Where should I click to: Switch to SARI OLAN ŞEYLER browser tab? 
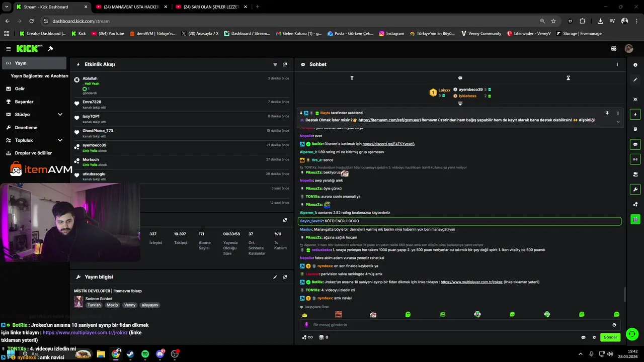[x=211, y=7]
